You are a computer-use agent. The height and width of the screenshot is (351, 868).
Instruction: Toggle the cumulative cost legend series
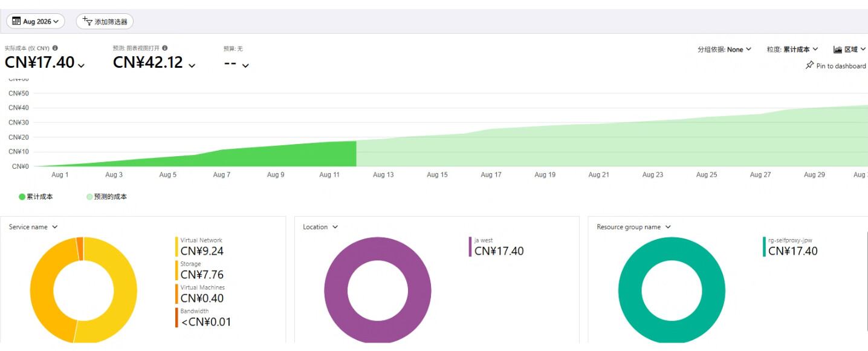(x=36, y=197)
